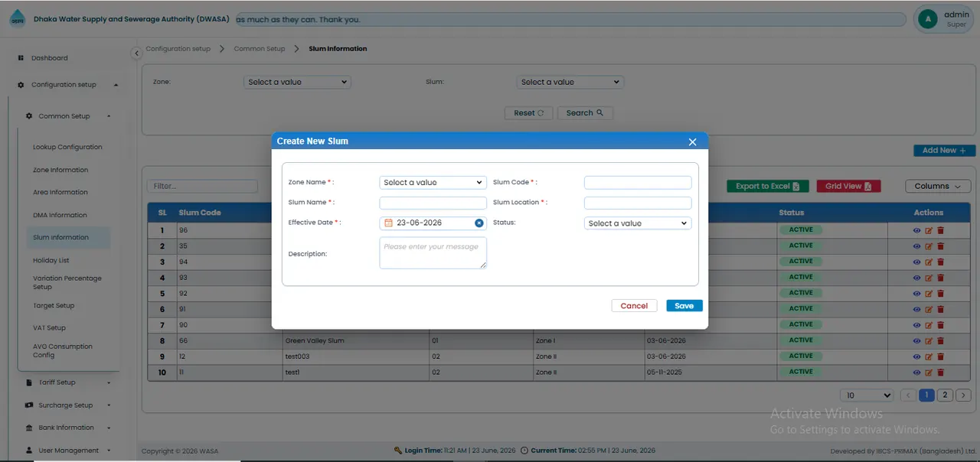Cancel the Create New Slum dialog
This screenshot has height=462, width=980.
coord(634,306)
